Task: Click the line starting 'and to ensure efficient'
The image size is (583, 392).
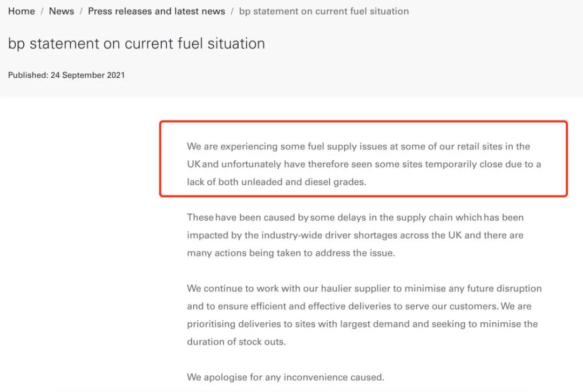Action: [x=359, y=306]
